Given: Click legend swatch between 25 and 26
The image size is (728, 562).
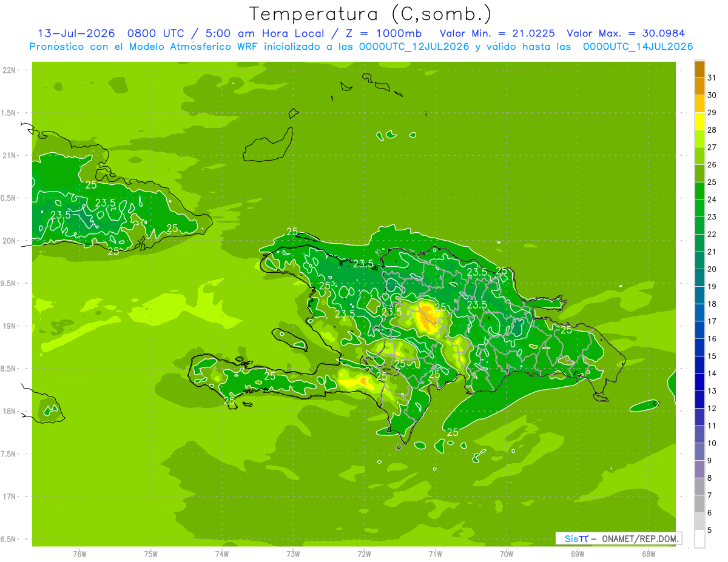Looking at the screenshot, I should coord(699,173).
